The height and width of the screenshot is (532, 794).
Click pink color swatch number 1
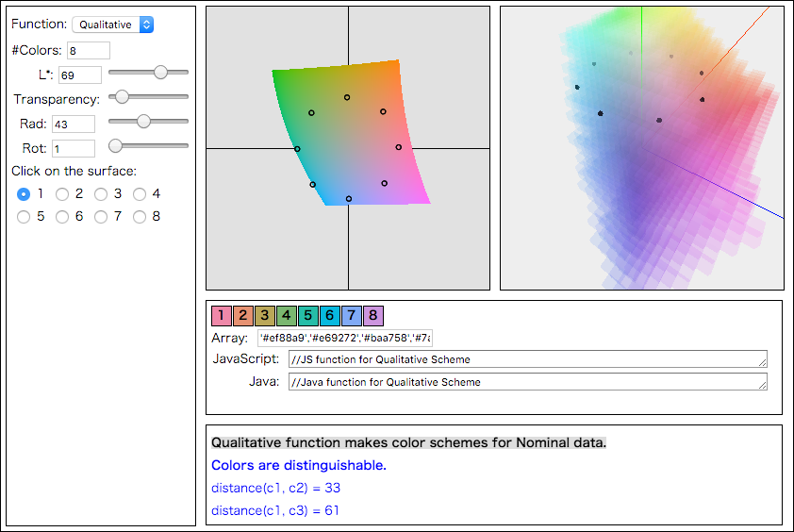pyautogui.click(x=222, y=316)
